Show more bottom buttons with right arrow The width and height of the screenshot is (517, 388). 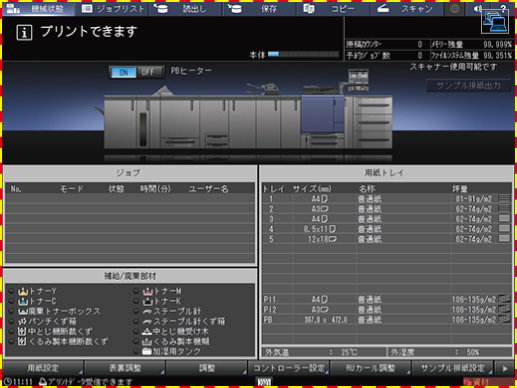click(x=505, y=368)
